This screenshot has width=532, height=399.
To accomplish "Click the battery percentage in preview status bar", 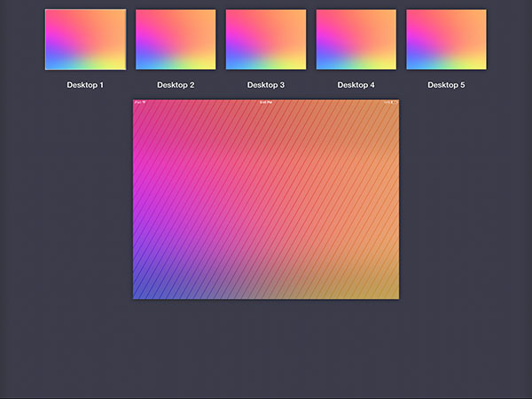I will (x=387, y=103).
